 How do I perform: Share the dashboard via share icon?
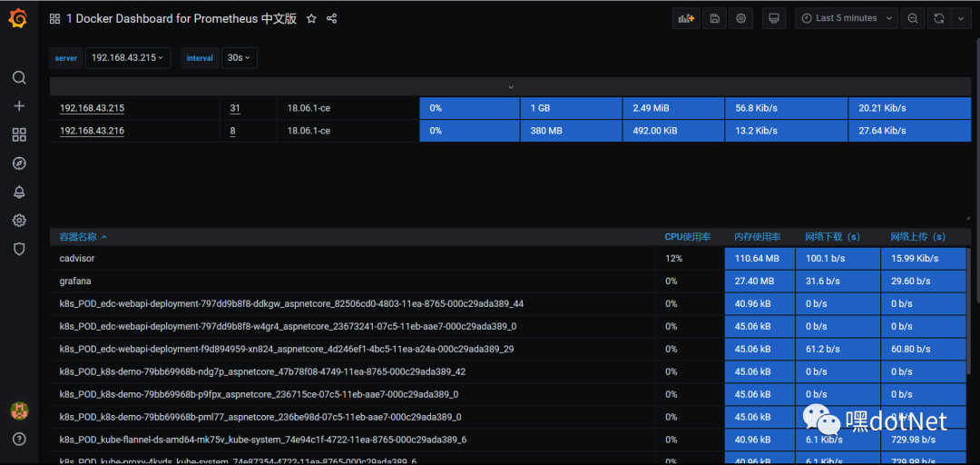tap(332, 19)
